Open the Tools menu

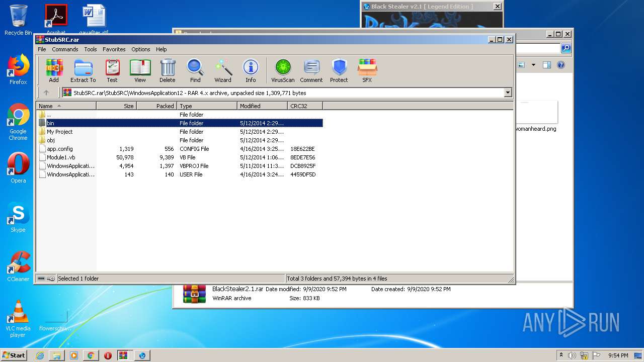pyautogui.click(x=91, y=49)
